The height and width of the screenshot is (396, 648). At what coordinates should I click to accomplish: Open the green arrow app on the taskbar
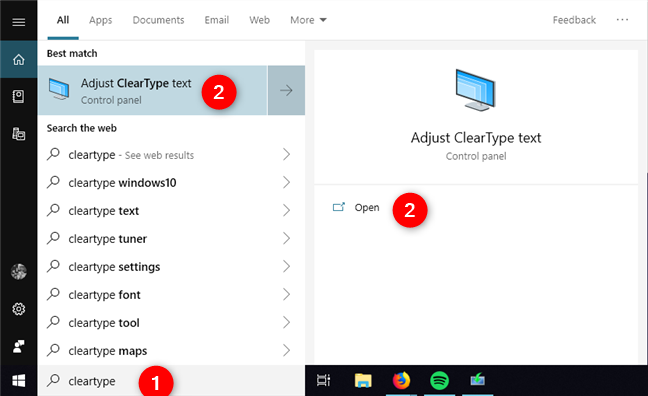(x=477, y=379)
